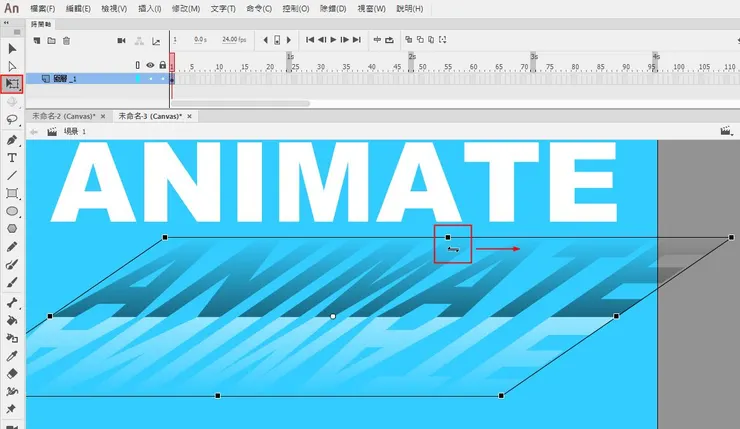The height and width of the screenshot is (429, 740).
Task: Go to the first frame
Action: (310, 40)
